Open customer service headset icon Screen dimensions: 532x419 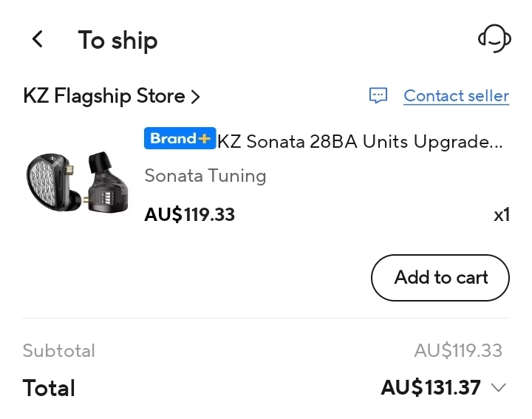[x=494, y=38]
